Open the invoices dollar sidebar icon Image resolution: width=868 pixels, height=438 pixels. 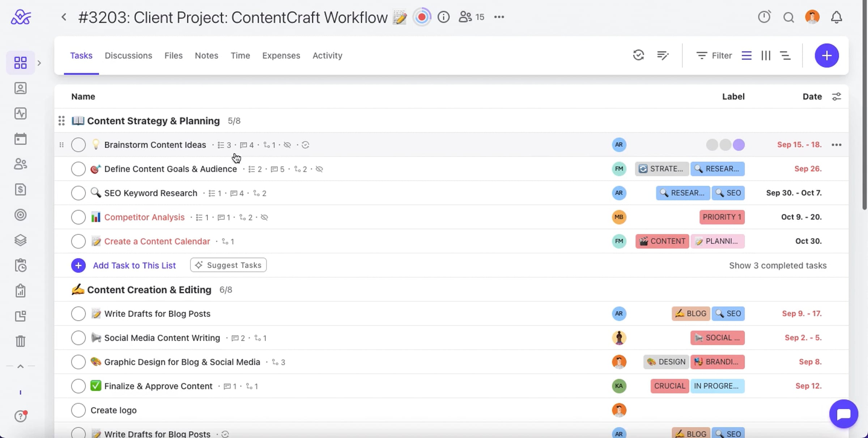point(21,189)
